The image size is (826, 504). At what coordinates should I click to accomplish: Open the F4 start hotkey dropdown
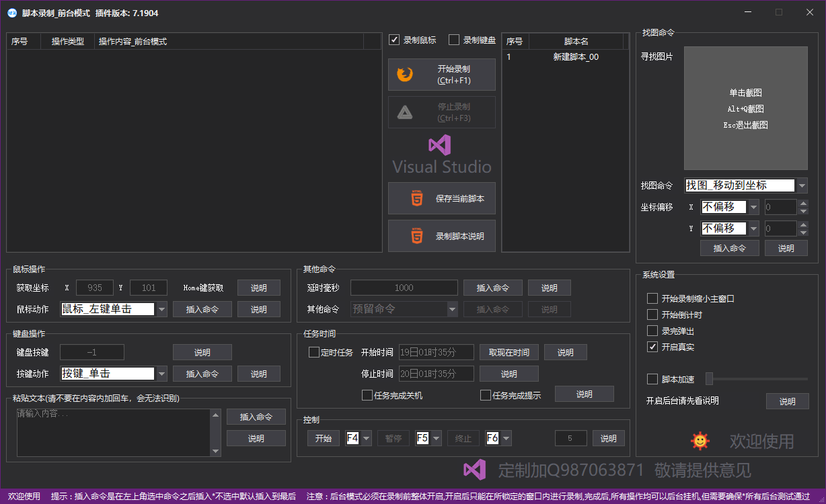pos(366,438)
